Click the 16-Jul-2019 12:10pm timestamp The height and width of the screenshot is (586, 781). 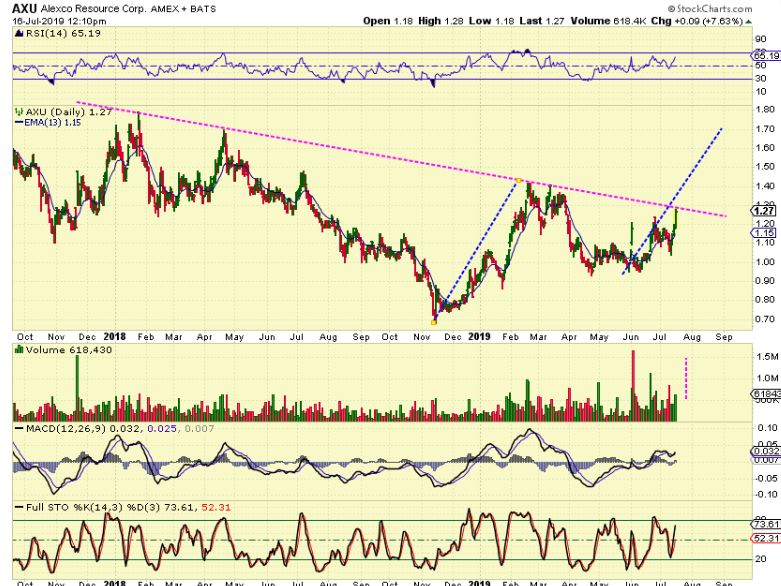click(x=59, y=21)
